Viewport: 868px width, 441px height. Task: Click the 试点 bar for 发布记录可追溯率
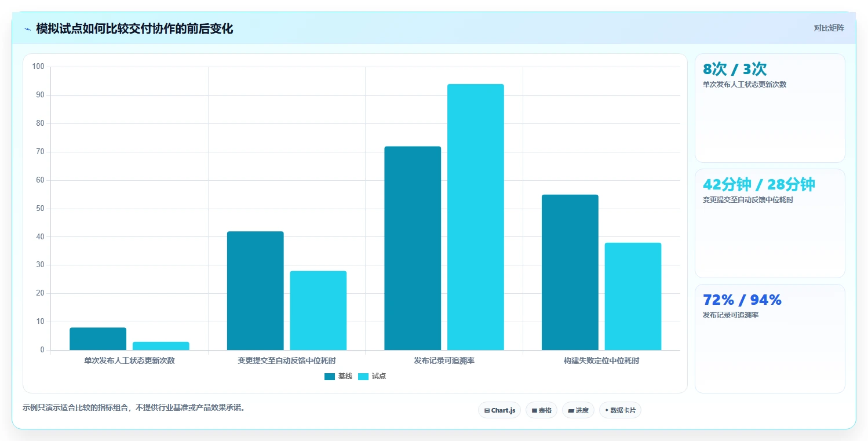click(x=476, y=217)
